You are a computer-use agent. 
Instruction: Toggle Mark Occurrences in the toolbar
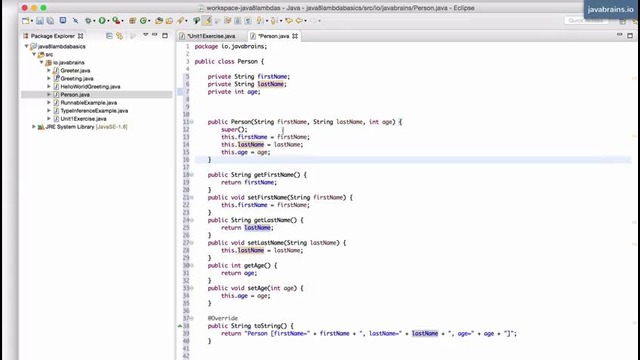pos(207,20)
